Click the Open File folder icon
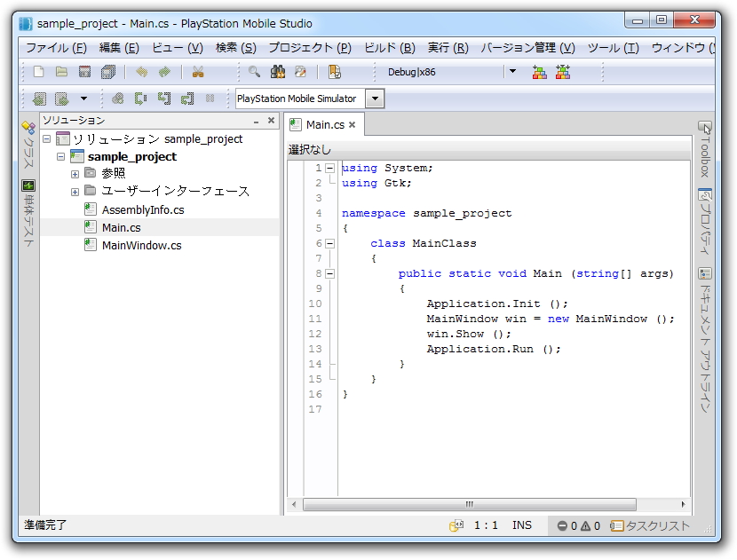 click(61, 72)
